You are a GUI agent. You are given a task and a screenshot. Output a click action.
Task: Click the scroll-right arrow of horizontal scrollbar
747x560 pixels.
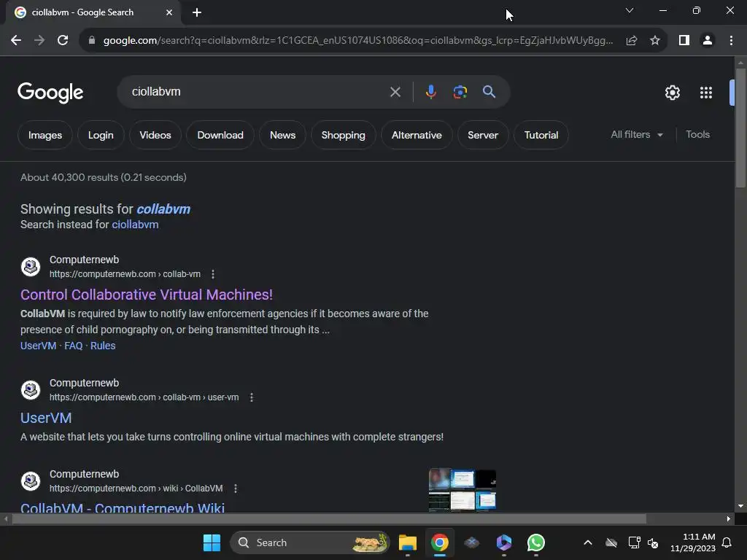729,519
